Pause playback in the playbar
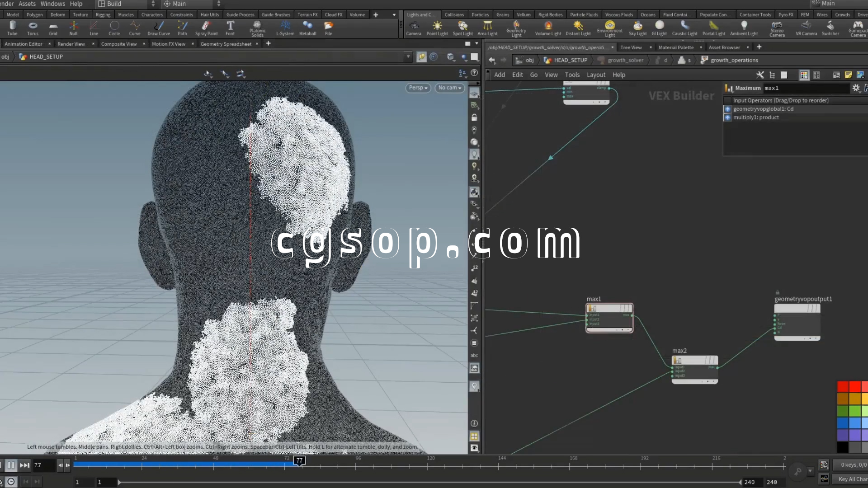This screenshot has width=868, height=488. [x=11, y=465]
